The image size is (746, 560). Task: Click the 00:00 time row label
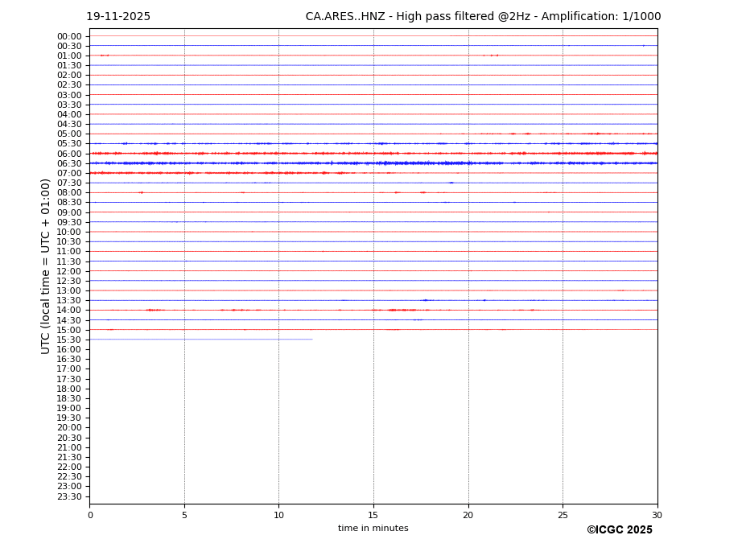[69, 36]
